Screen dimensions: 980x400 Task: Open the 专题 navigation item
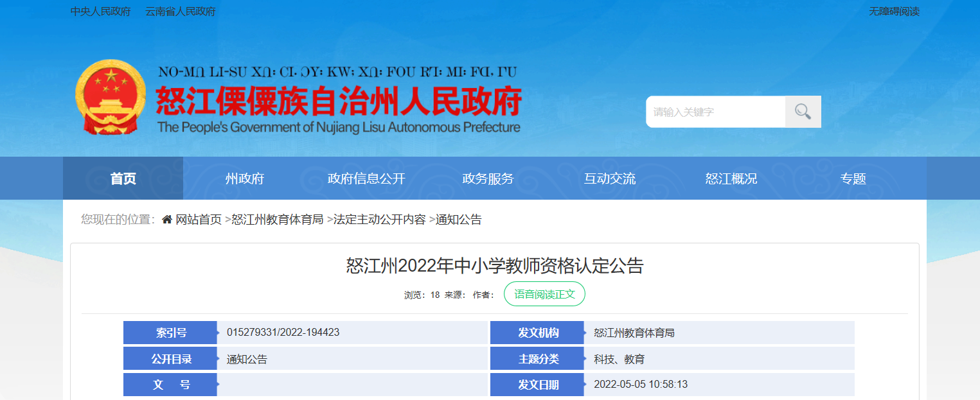click(x=853, y=178)
